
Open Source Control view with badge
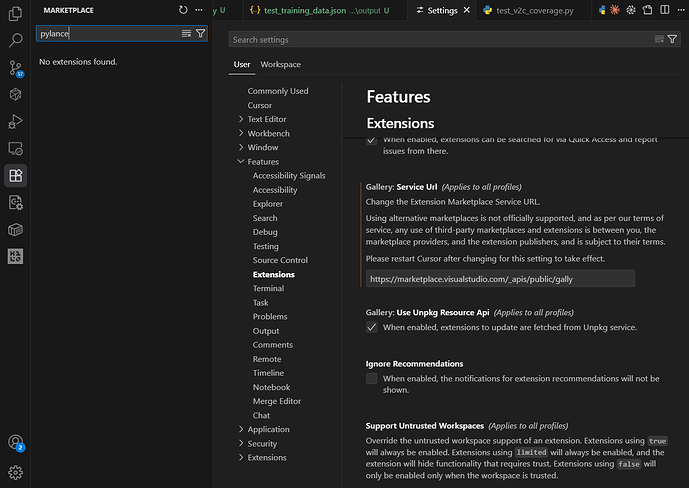(x=15, y=68)
